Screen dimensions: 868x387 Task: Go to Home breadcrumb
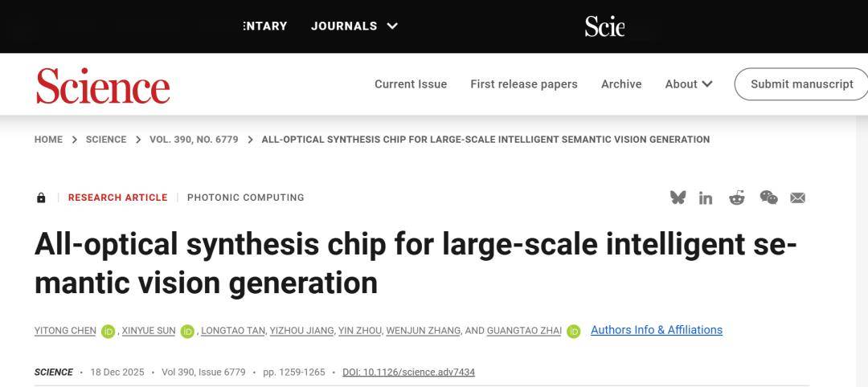48,140
